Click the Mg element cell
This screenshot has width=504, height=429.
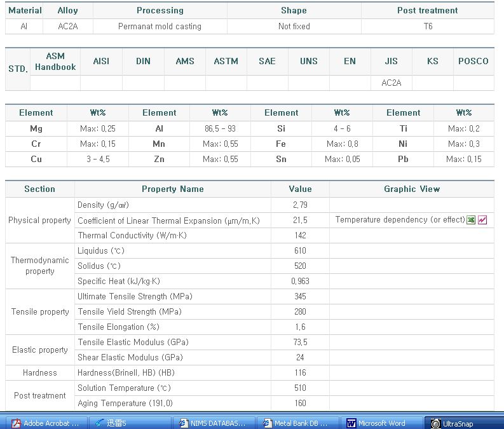[x=36, y=128]
